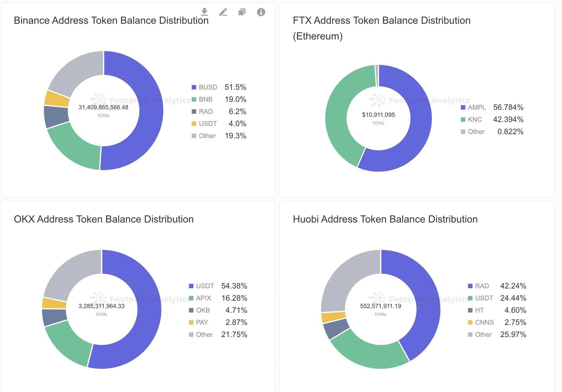The height and width of the screenshot is (392, 562).
Task: Toggle CNNS legend entry in Huobi chart
Action: click(484, 322)
